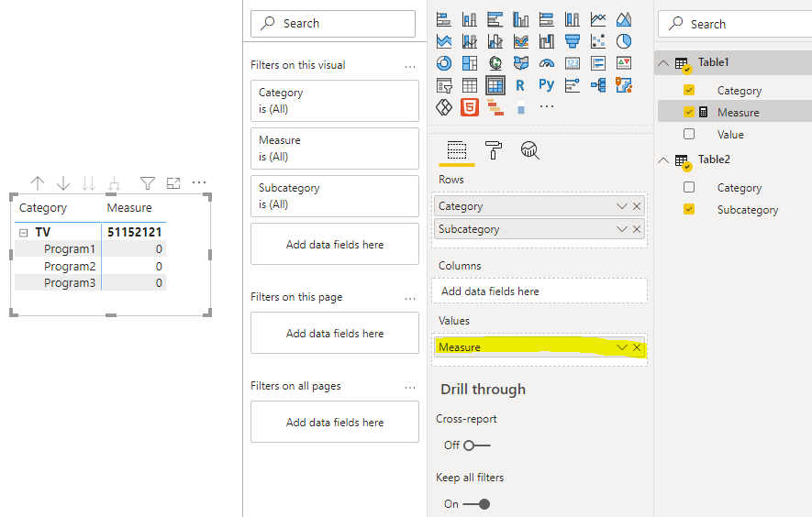The width and height of the screenshot is (812, 517).
Task: Pick the Ribbon chart visual
Action: click(x=521, y=41)
